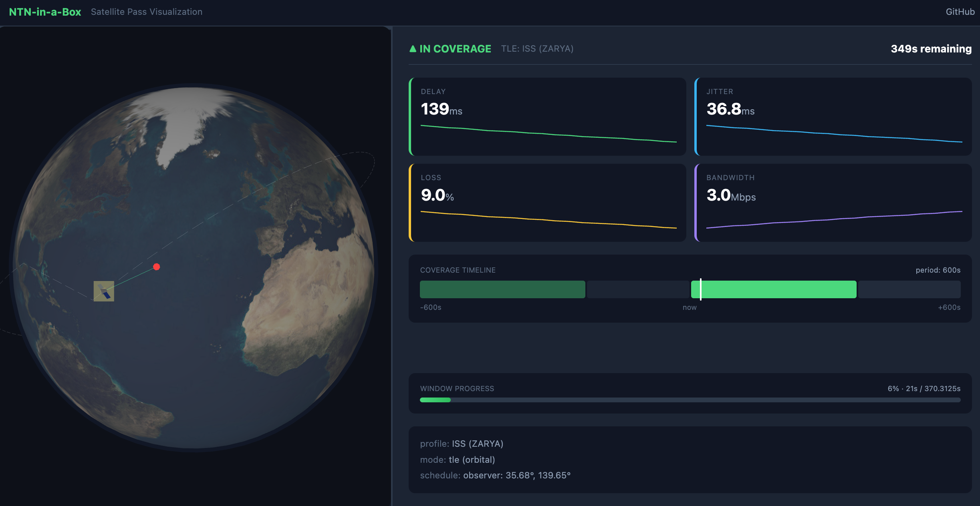Viewport: 980px width, 506px height.
Task: Click the Window Progress bar
Action: [690, 400]
